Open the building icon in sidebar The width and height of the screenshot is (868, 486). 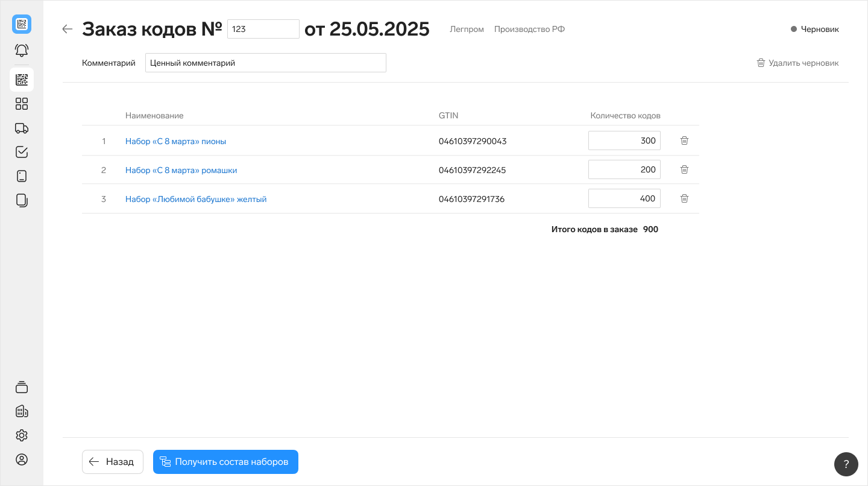coord(22,411)
